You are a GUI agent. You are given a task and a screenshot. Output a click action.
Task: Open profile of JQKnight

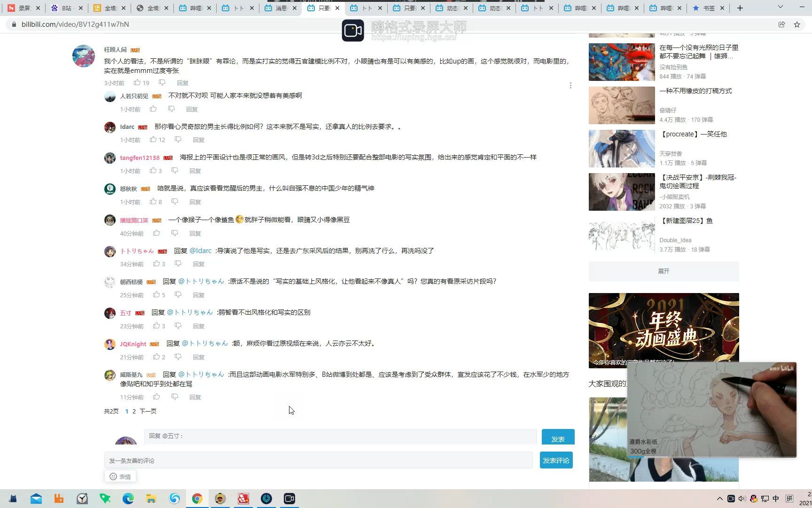point(133,344)
